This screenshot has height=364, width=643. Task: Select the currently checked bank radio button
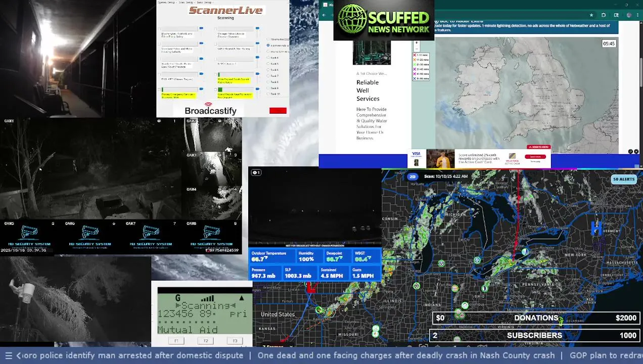(x=268, y=45)
